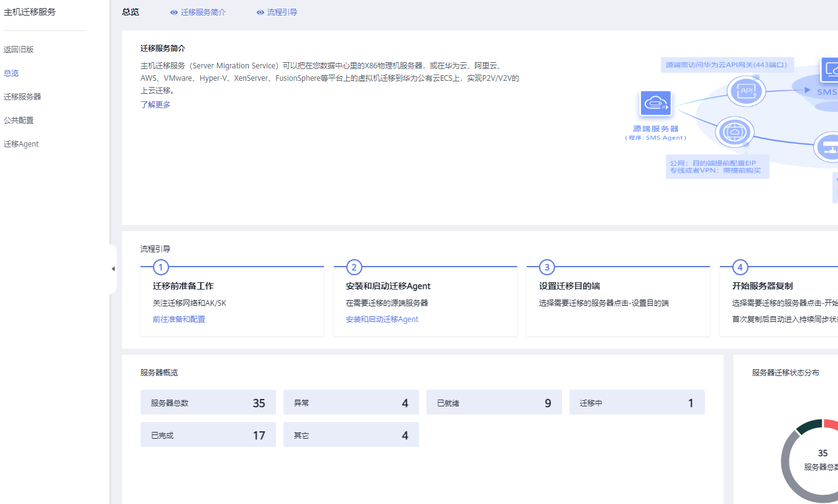Viewport: 838px width, 504px height.
Task: Click the 迁移中 1 card
Action: (637, 402)
